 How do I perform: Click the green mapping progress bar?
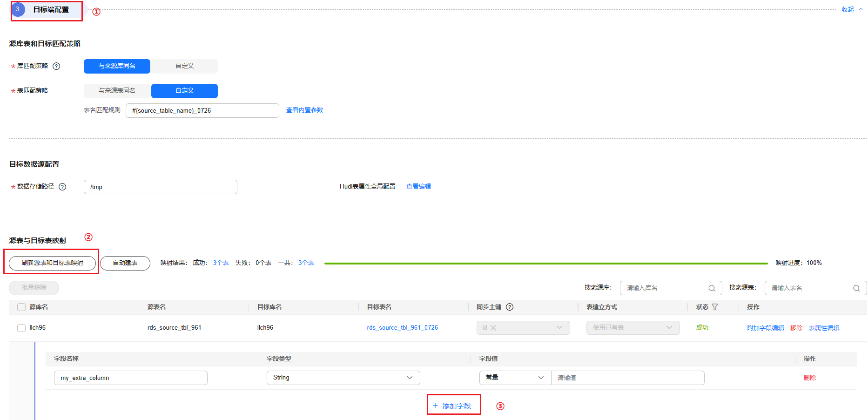tap(545, 264)
